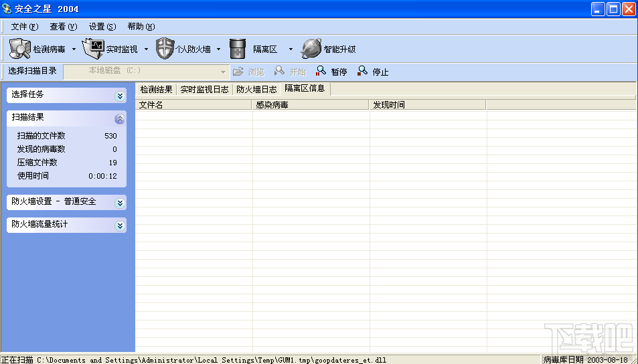Click the scanned files value 530
Viewport: 638px width, 364px height.
[x=110, y=136]
